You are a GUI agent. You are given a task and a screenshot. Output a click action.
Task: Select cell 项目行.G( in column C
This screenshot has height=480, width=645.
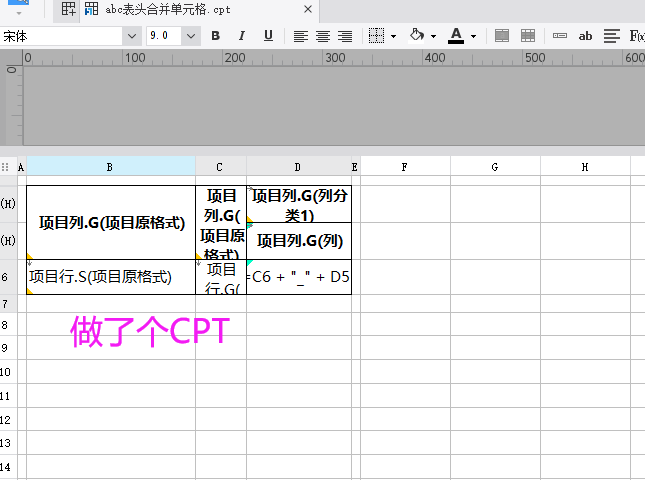click(221, 277)
